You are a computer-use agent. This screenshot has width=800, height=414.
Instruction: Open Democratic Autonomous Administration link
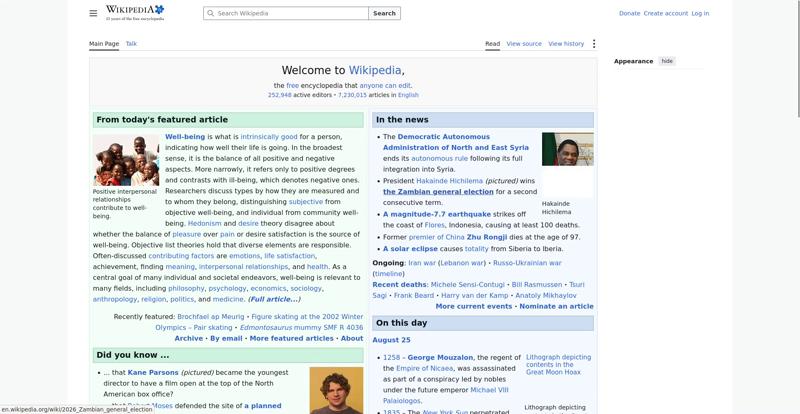tap(456, 142)
